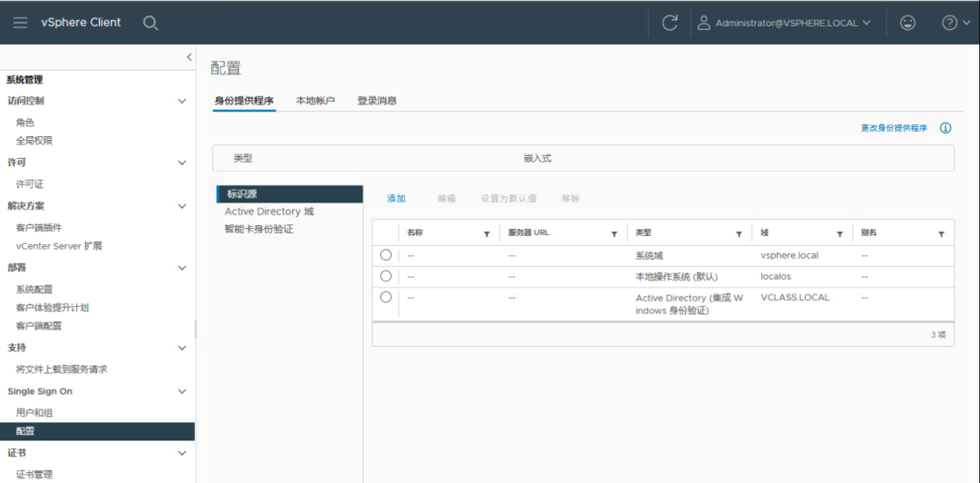The width and height of the screenshot is (980, 483).
Task: Open 证书管理 in the sidebar
Action: (x=34, y=474)
